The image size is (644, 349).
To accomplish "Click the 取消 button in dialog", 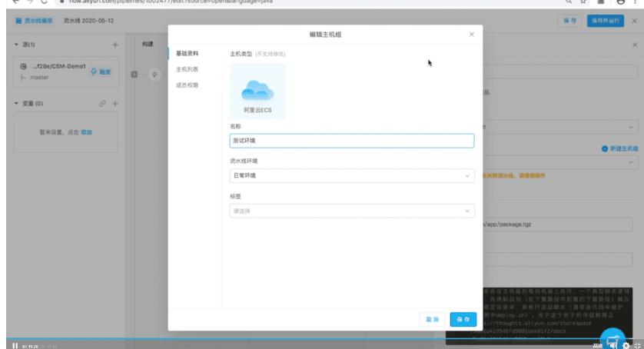I will coord(432,319).
